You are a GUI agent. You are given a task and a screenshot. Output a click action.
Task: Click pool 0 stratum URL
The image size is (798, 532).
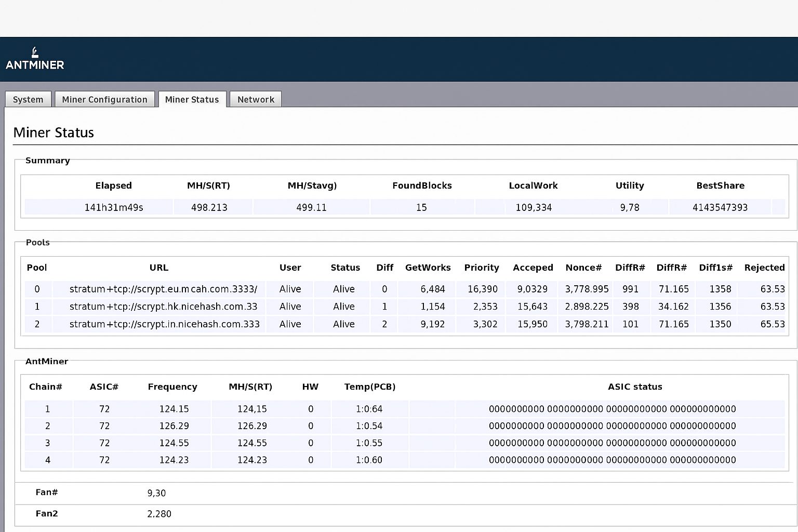click(x=163, y=289)
